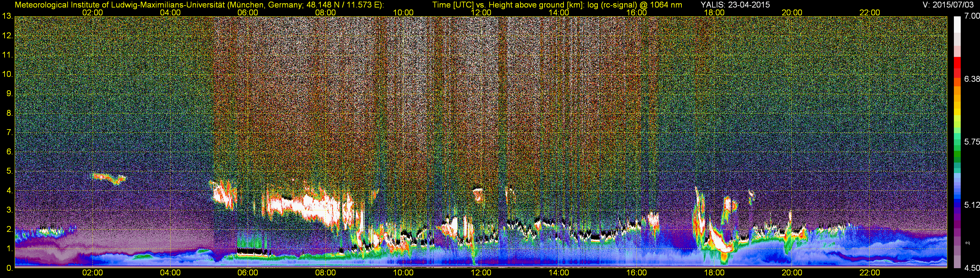Viewport: 980px width, 278px height.
Task: Select 10:00 on the bottom time axis
Action: (x=403, y=273)
